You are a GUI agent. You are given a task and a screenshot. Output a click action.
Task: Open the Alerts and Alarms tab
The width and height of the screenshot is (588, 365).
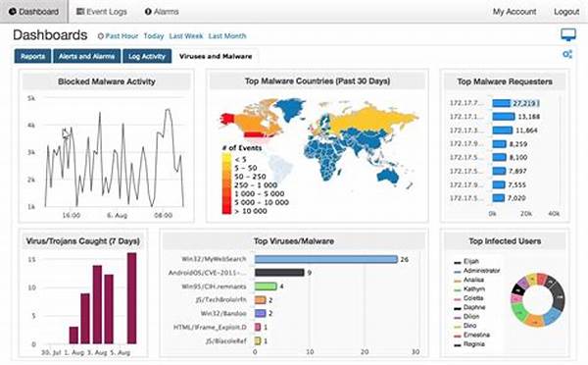pyautogui.click(x=86, y=56)
